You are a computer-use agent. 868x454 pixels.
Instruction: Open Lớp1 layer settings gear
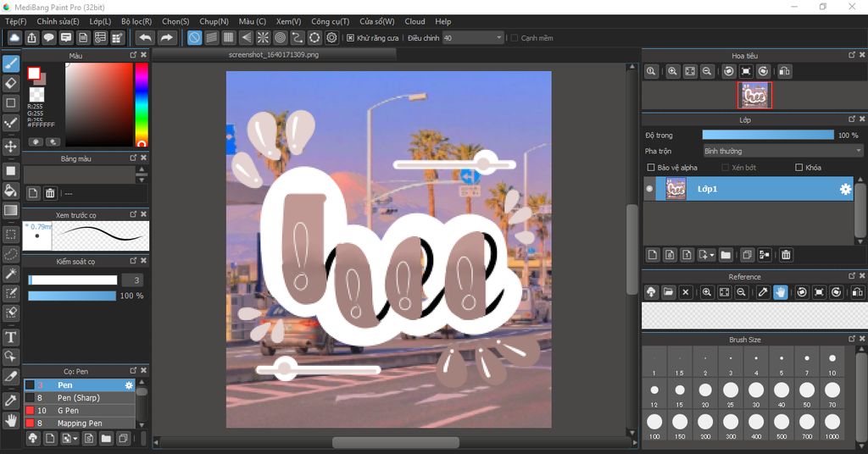click(x=845, y=189)
